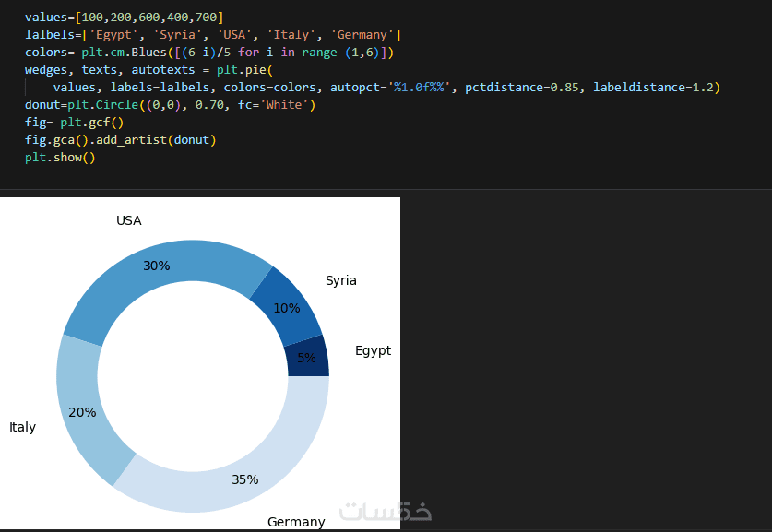Click the 'Egypt' label right of the chart

point(373,350)
